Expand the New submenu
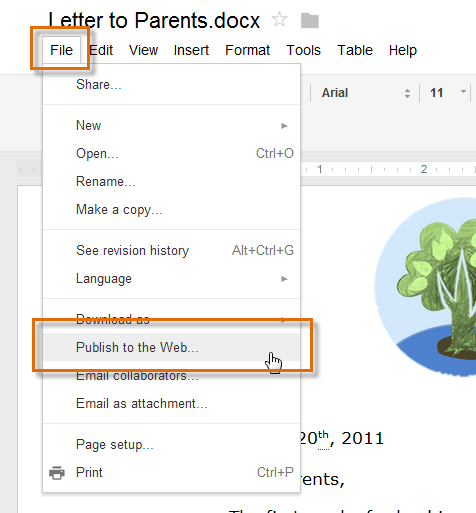476x513 pixels. click(172, 126)
